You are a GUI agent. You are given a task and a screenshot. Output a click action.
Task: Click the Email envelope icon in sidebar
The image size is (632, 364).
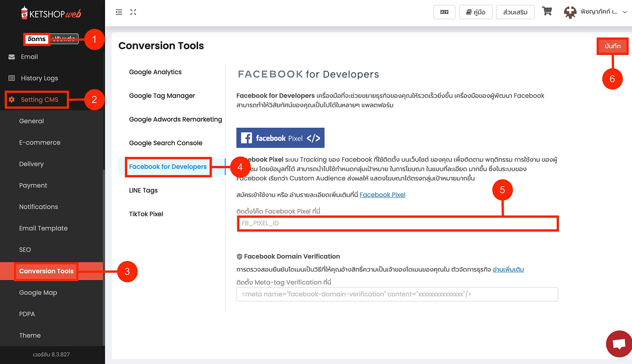(12, 57)
